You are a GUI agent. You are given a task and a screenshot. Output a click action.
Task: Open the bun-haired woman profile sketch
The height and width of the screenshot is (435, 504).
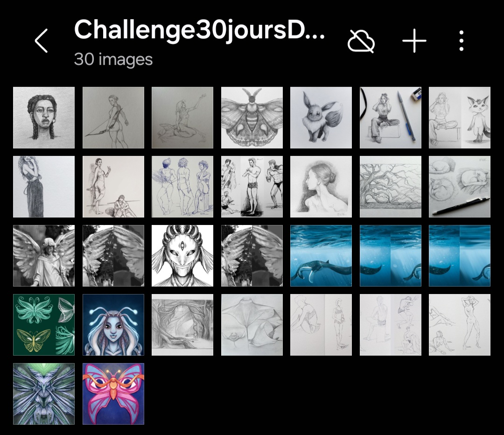(x=321, y=187)
